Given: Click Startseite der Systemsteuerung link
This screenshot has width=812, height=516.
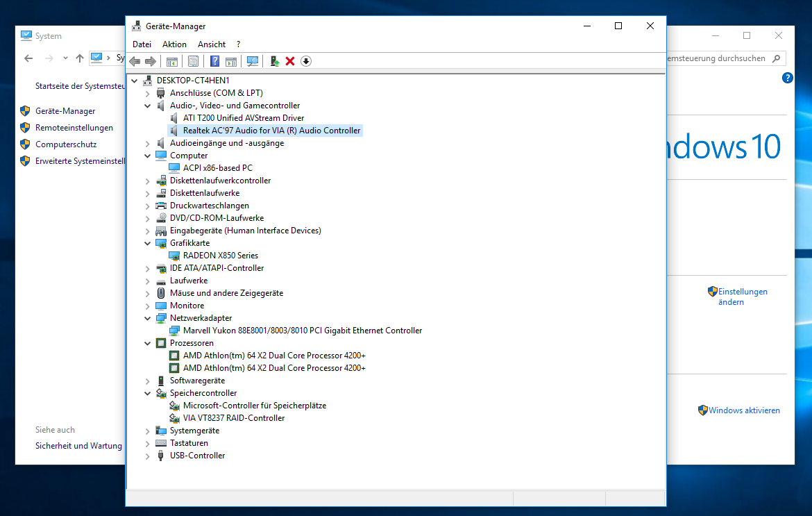Looking at the screenshot, I should (x=80, y=86).
